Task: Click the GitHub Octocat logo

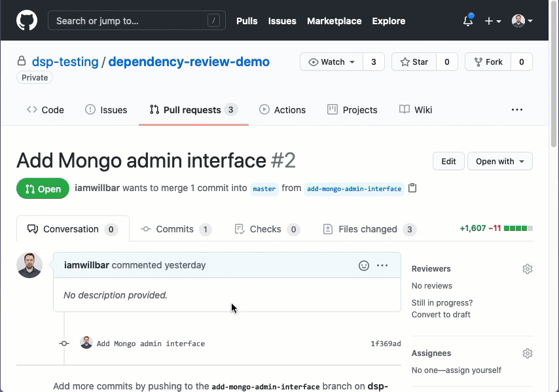Action: tap(27, 20)
